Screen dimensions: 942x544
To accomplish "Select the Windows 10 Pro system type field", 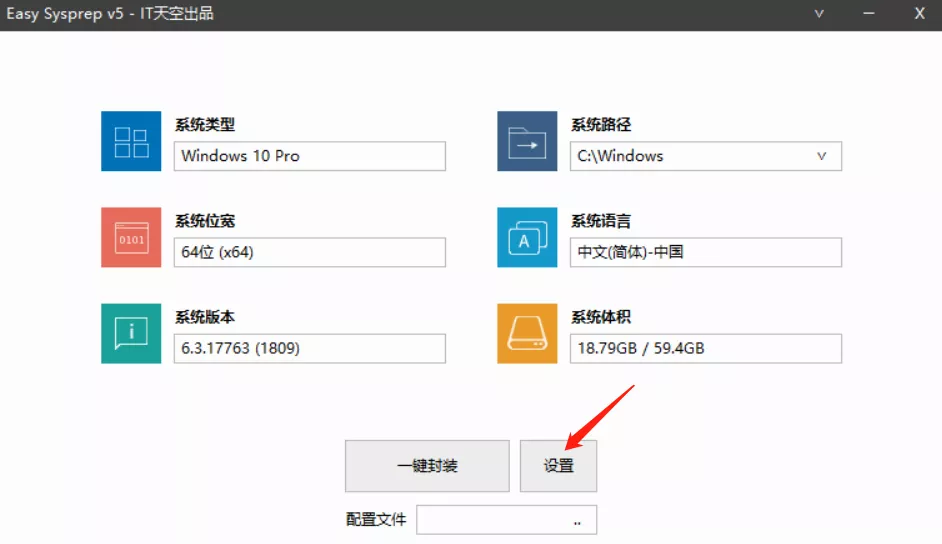I will [x=309, y=156].
